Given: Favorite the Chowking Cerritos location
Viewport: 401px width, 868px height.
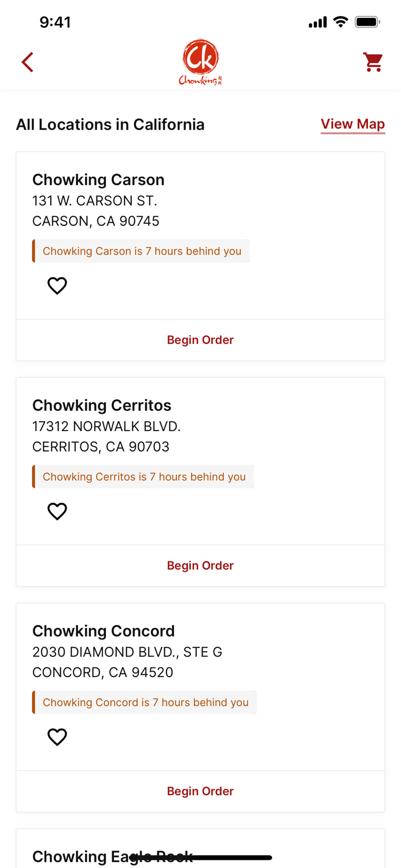Looking at the screenshot, I should pos(57,511).
